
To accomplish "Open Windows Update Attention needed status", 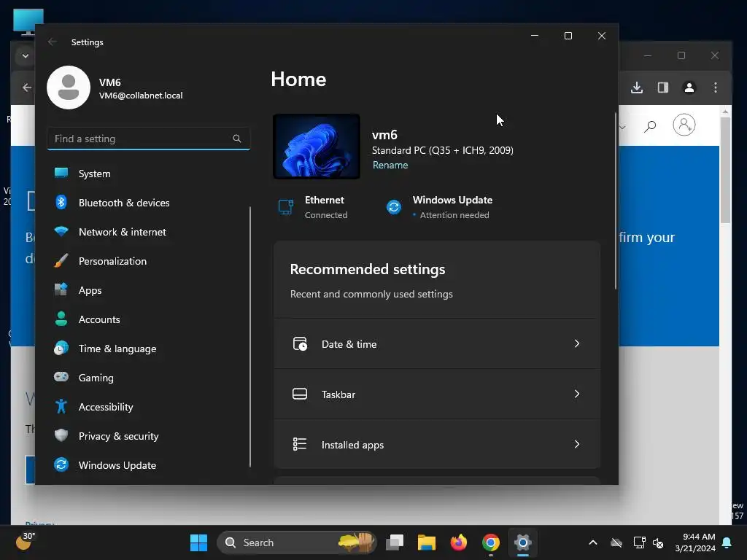I will 439,207.
